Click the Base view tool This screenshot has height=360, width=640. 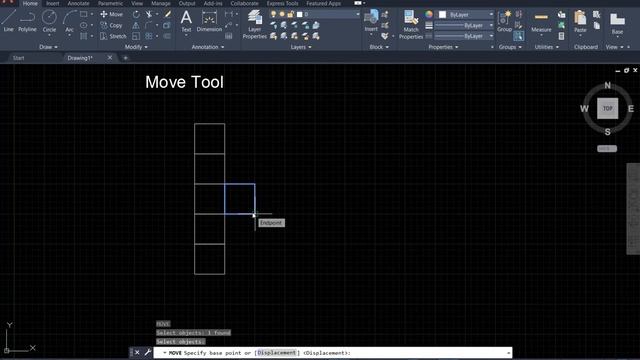[617, 24]
